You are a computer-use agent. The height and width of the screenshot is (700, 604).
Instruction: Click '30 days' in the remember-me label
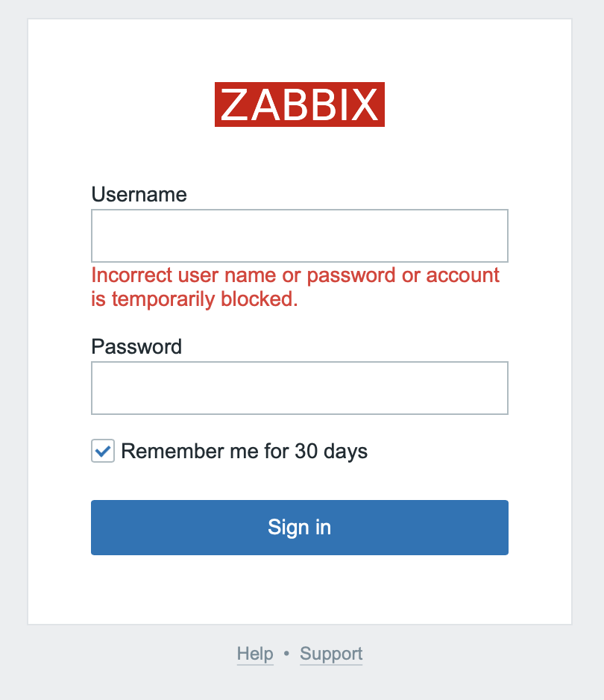click(331, 451)
